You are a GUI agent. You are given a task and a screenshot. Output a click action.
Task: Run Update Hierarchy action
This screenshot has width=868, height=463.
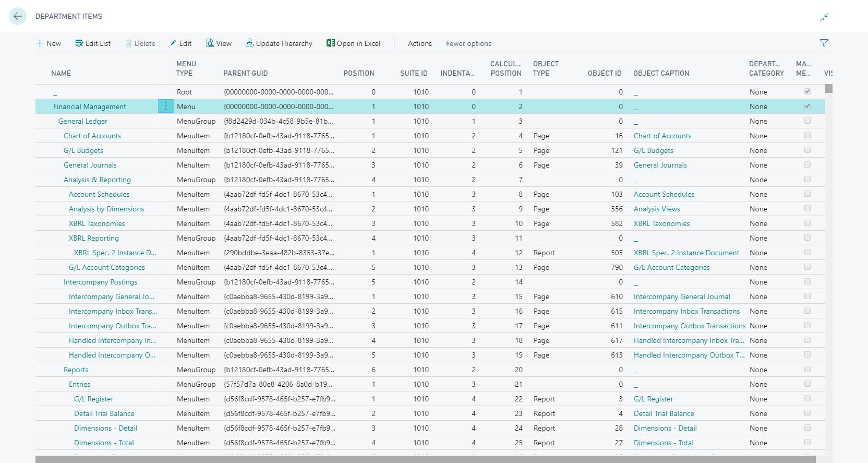279,43
